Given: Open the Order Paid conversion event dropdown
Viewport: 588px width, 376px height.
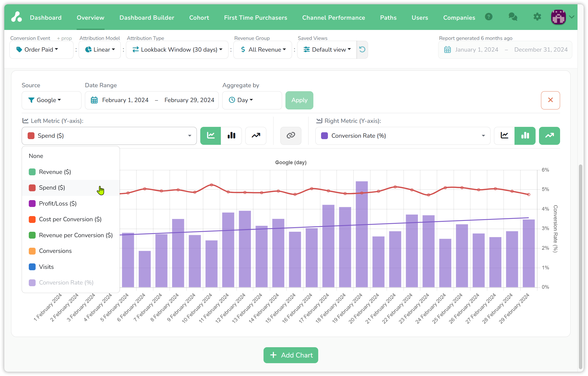Looking at the screenshot, I should click(x=41, y=50).
